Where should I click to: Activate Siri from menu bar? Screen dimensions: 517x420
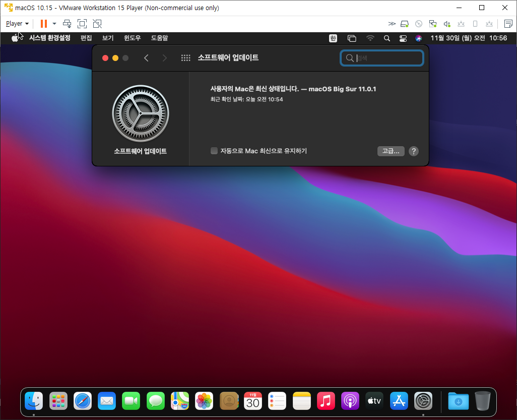(x=418, y=38)
